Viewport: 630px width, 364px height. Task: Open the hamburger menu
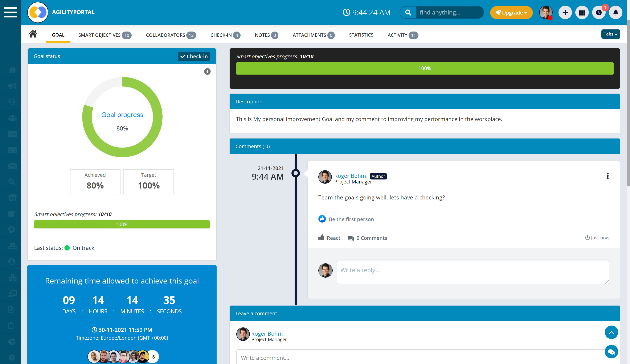click(11, 12)
